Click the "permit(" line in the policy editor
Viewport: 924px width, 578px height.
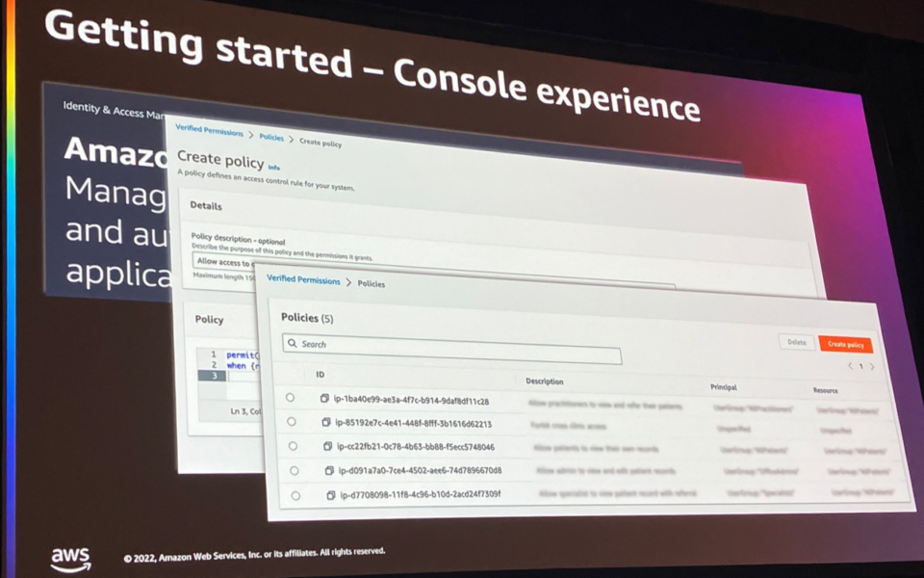point(243,355)
